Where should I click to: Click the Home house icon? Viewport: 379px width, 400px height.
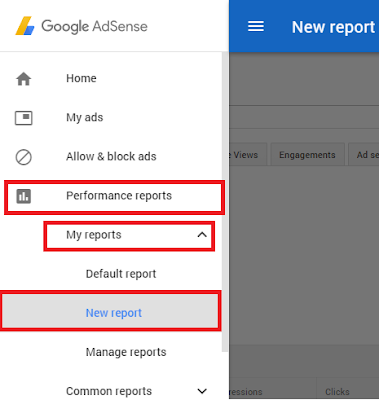(x=24, y=79)
